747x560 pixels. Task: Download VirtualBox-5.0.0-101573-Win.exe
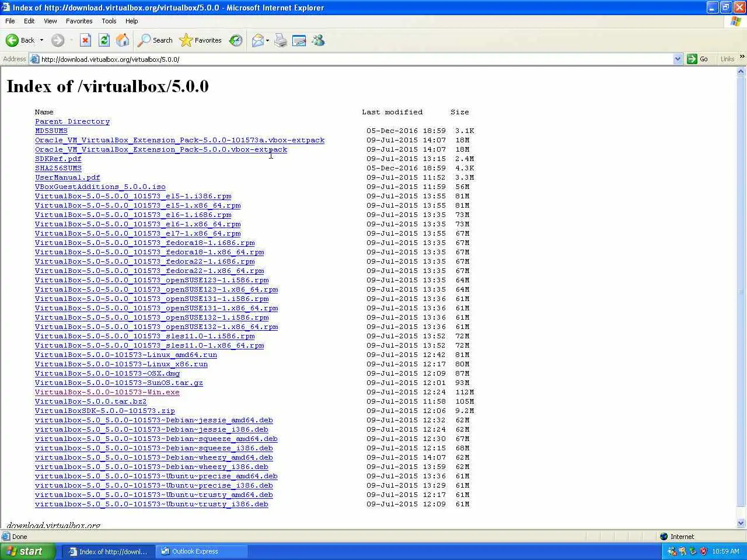pyautogui.click(x=107, y=392)
